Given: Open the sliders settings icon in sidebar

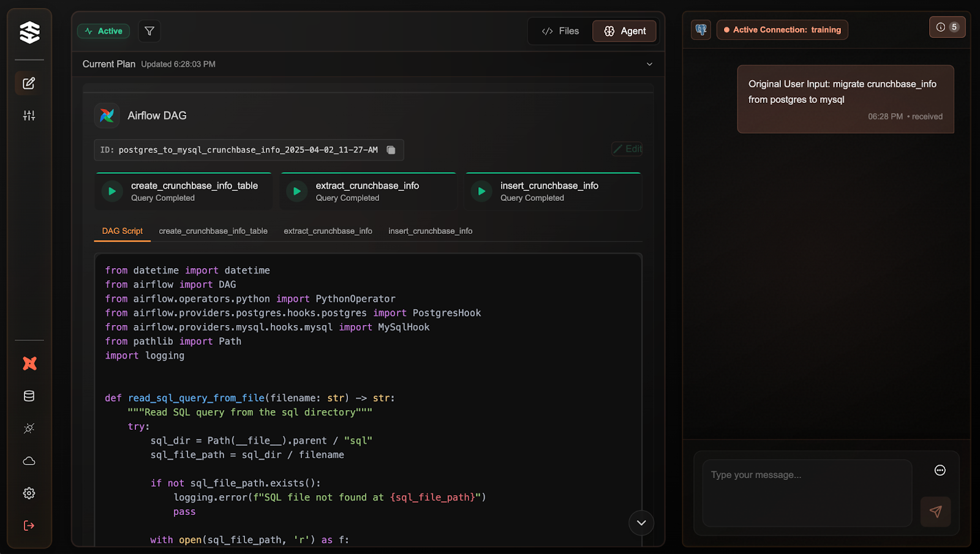Looking at the screenshot, I should (29, 116).
